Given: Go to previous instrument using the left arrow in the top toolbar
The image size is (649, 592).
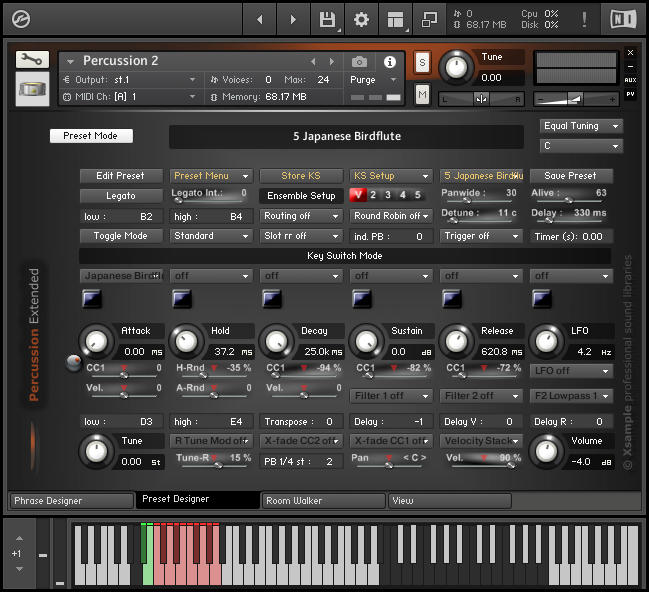Looking at the screenshot, I should pyautogui.click(x=260, y=19).
